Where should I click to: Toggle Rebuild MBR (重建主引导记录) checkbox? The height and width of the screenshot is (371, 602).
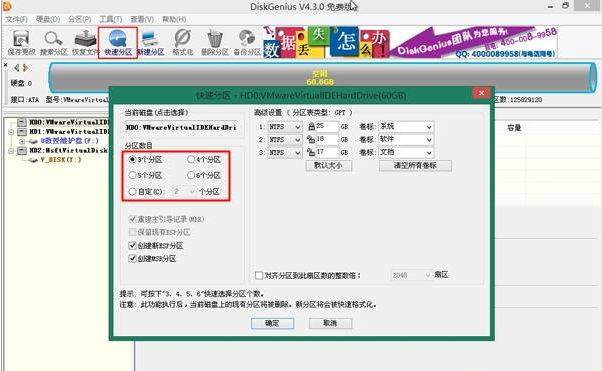click(132, 219)
